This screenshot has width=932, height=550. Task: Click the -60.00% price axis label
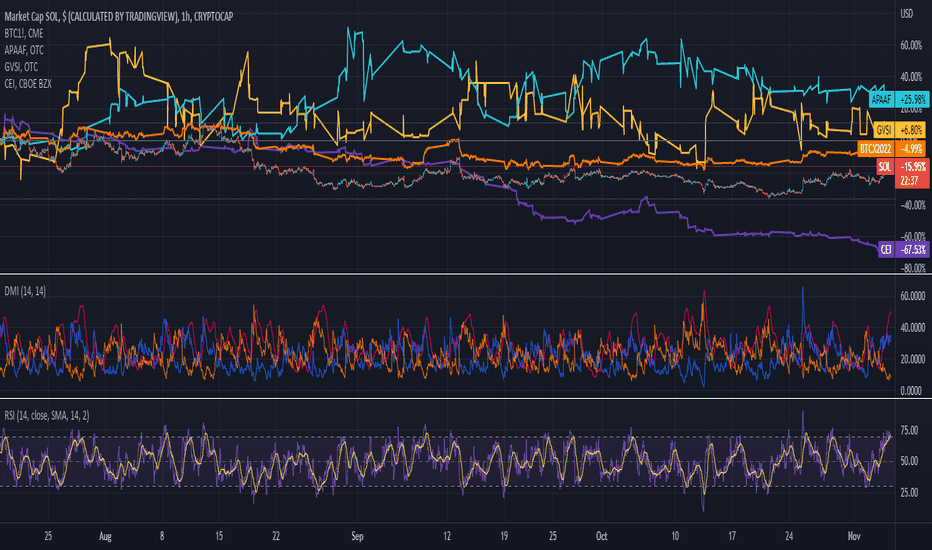point(912,236)
